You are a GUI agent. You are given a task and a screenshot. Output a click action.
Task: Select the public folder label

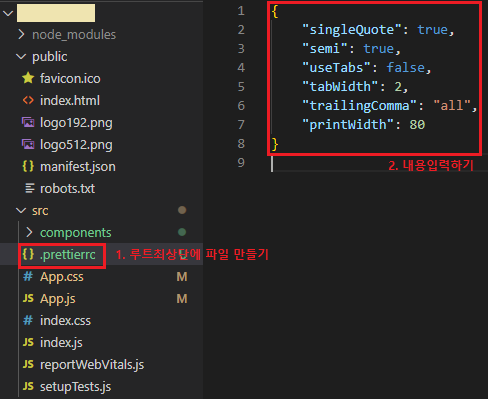point(50,57)
